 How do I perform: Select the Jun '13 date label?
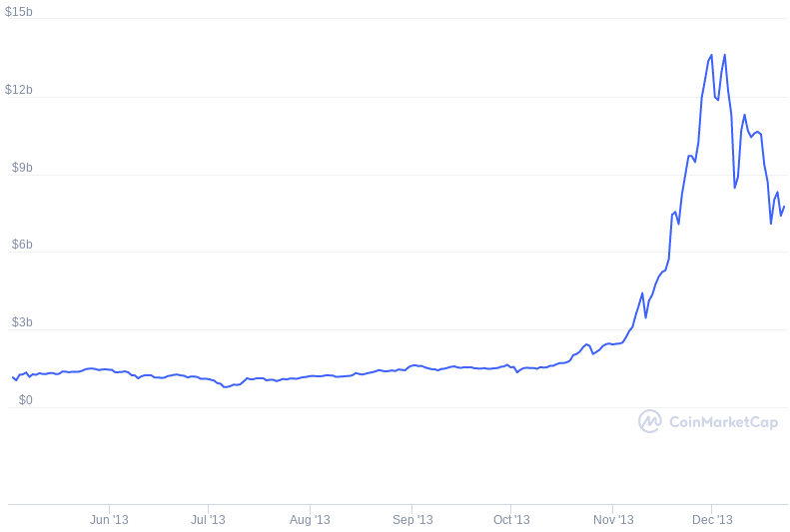point(109,520)
